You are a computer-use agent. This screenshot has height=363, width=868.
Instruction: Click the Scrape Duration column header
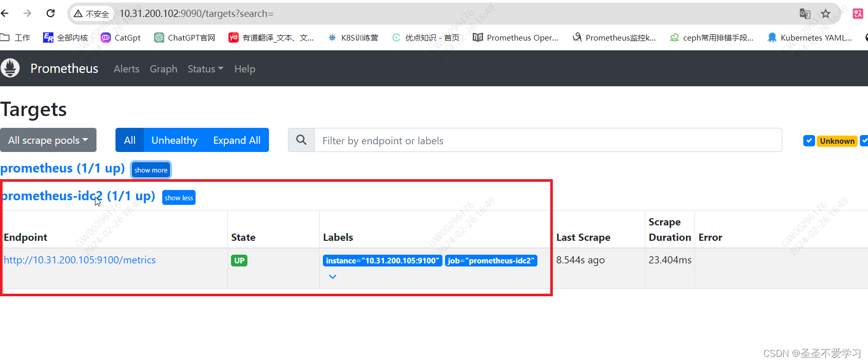tap(670, 230)
